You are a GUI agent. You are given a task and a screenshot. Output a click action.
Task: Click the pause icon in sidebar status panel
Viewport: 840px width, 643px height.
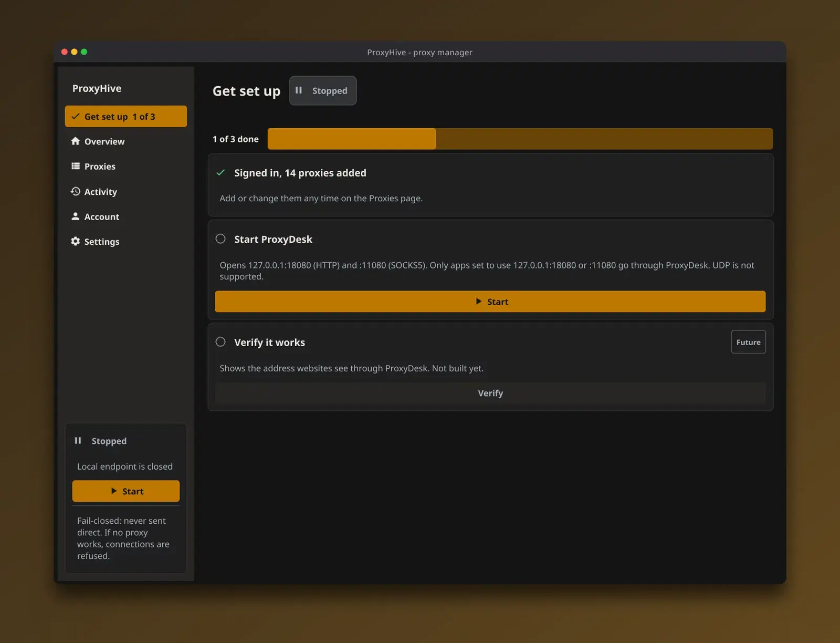[x=78, y=441]
